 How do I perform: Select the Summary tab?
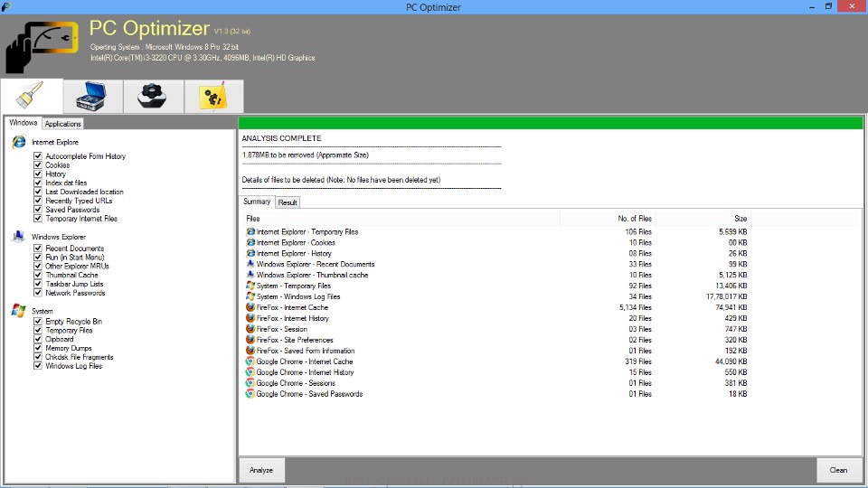tap(257, 202)
